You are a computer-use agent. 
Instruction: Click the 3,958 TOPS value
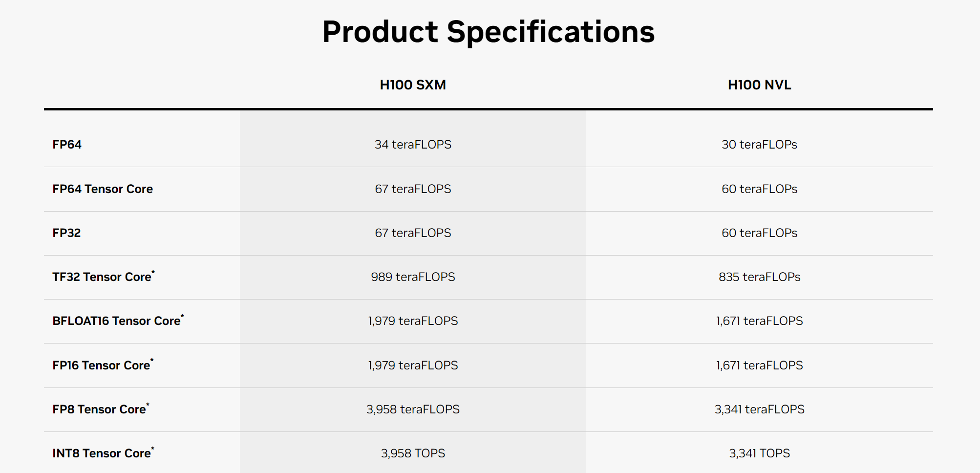(413, 453)
